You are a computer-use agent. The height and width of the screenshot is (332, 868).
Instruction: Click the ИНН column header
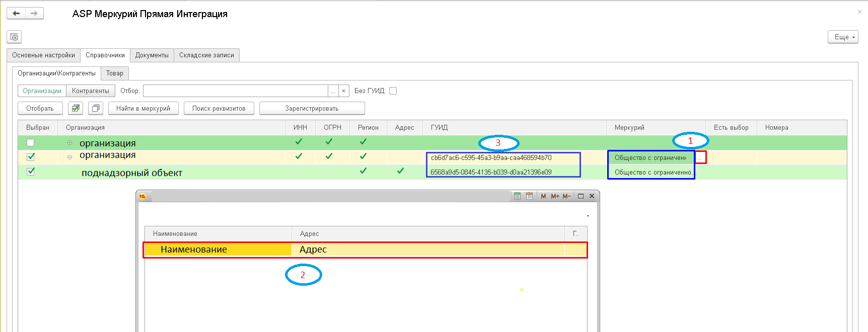[x=301, y=128]
